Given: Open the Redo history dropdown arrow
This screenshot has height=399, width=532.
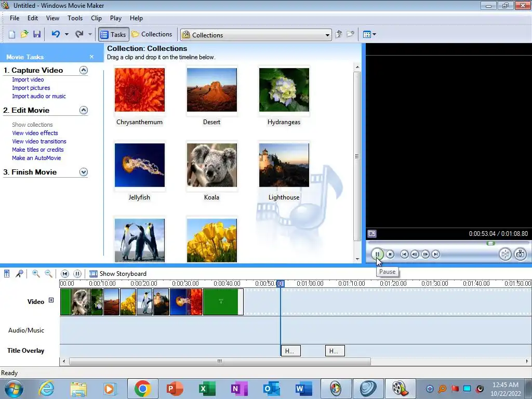Looking at the screenshot, I should pos(90,34).
